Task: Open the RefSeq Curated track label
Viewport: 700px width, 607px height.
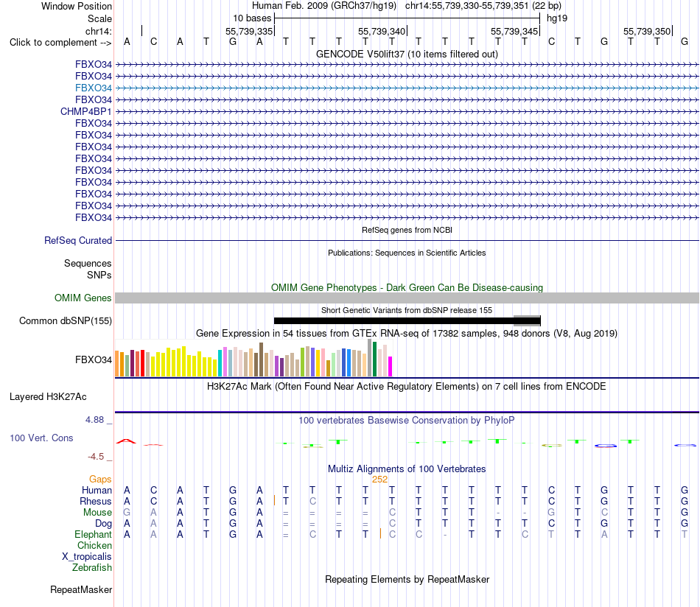Action: coord(78,241)
